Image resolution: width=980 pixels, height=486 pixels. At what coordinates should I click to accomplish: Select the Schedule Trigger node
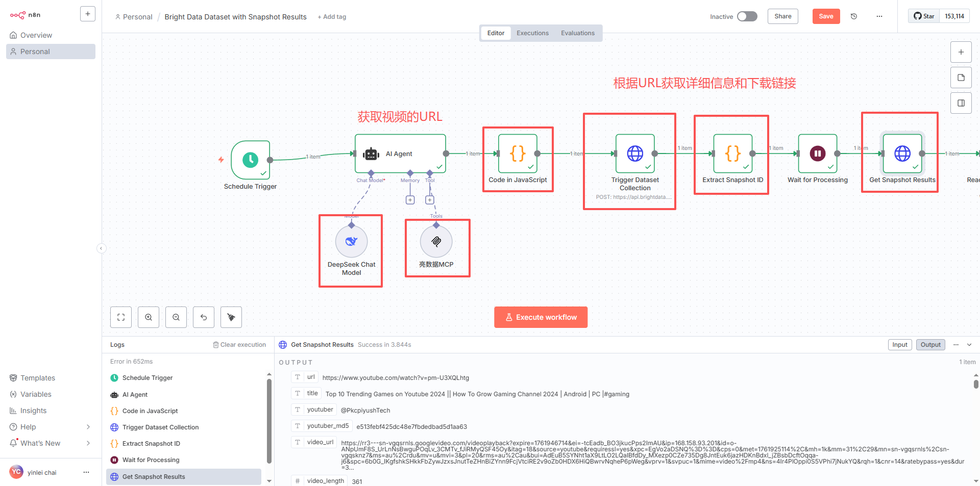250,160
